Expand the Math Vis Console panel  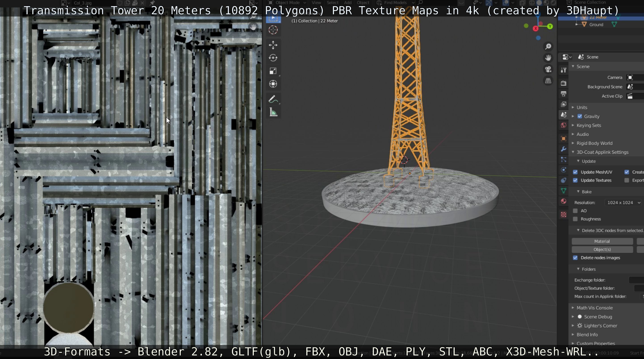tap(594, 308)
